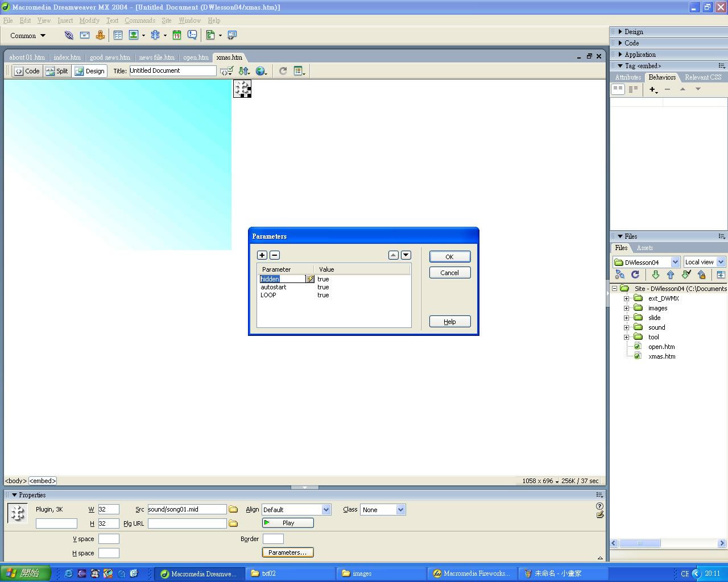The width and height of the screenshot is (728, 582).
Task: Open the Start button on taskbar
Action: coord(26,573)
